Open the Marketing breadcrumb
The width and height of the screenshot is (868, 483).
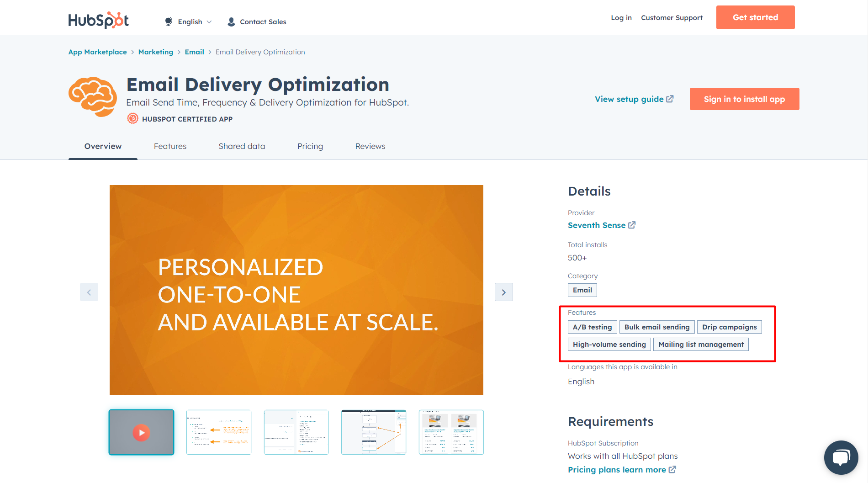(156, 52)
